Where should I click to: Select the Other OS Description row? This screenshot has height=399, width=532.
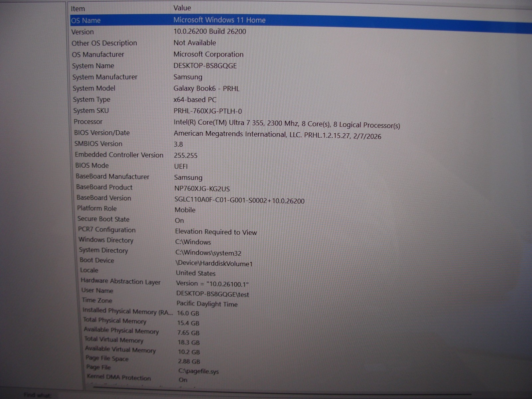coord(104,43)
